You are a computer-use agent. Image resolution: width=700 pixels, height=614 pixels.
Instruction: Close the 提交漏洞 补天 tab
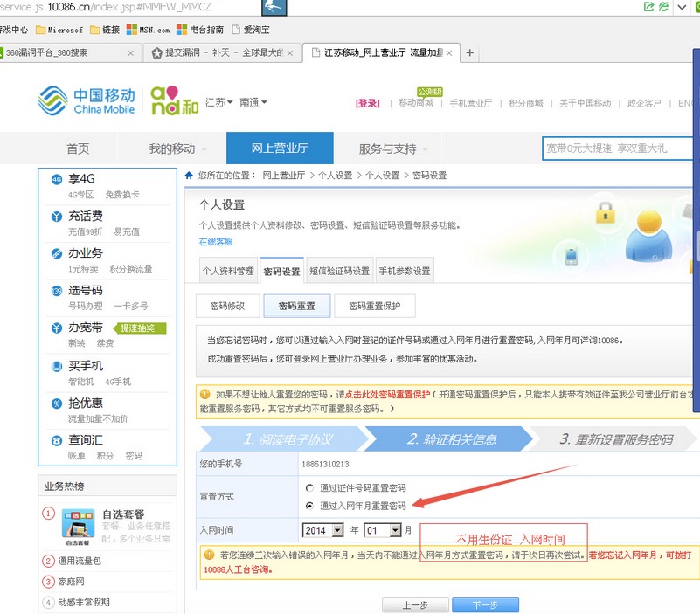290,53
